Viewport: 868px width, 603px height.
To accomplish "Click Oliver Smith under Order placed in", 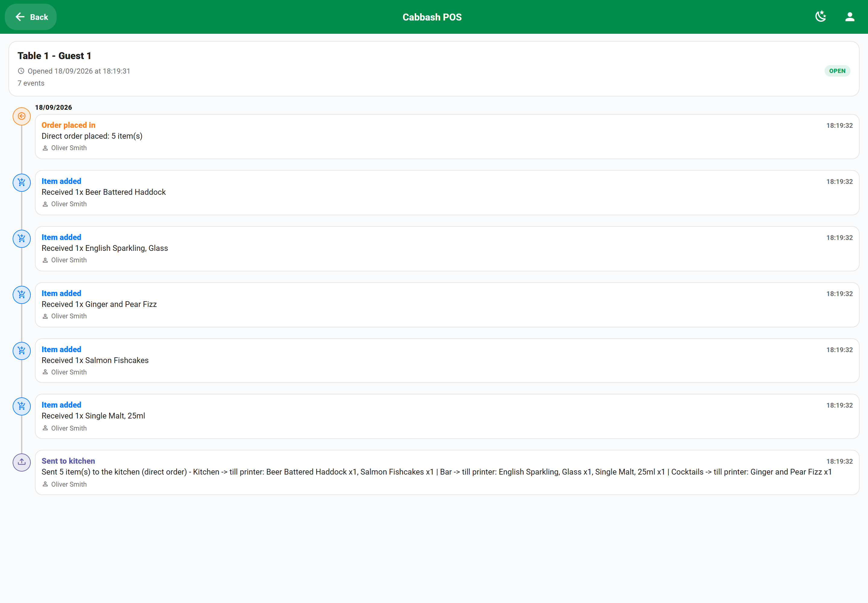I will pos(69,148).
